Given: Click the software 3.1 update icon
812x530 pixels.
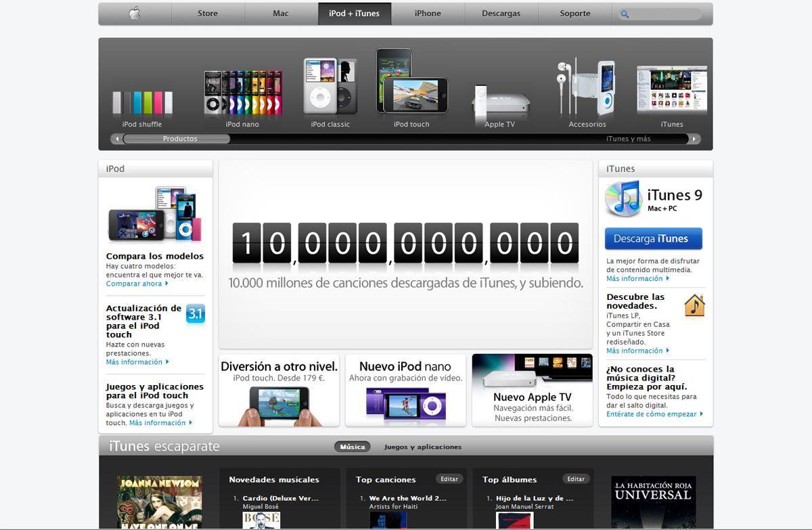Looking at the screenshot, I should (x=195, y=314).
